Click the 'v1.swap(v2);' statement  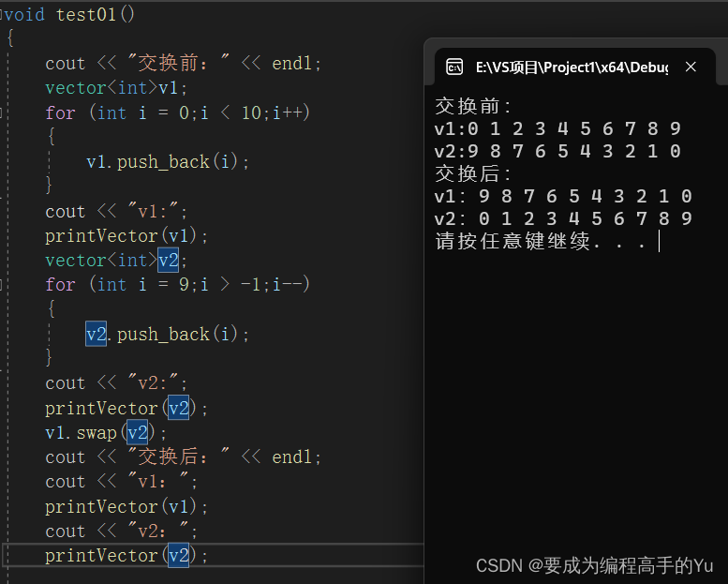(106, 432)
